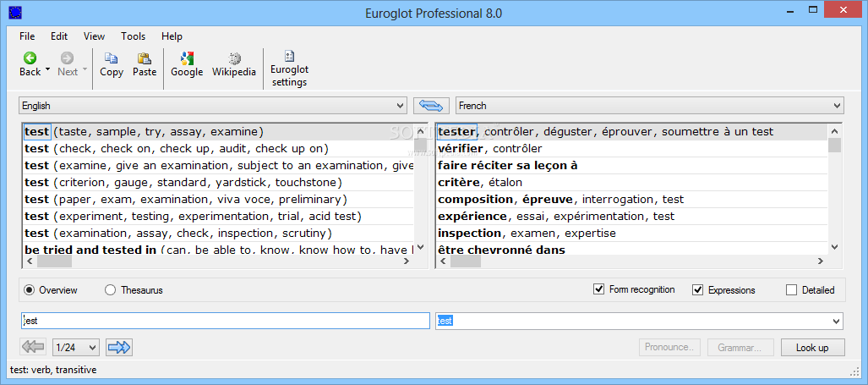Go to previous result page arrow
The image size is (868, 385).
[33, 347]
